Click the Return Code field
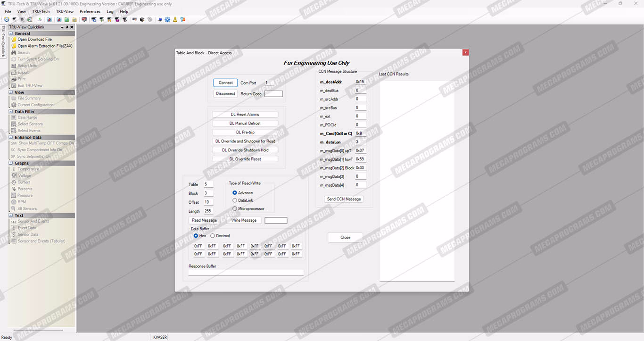This screenshot has width=644, height=341. click(273, 94)
